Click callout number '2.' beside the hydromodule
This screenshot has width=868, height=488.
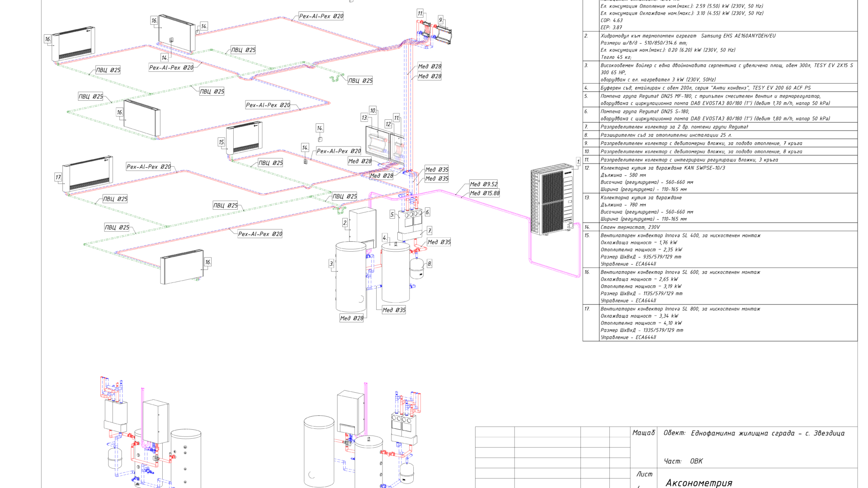pyautogui.click(x=345, y=223)
